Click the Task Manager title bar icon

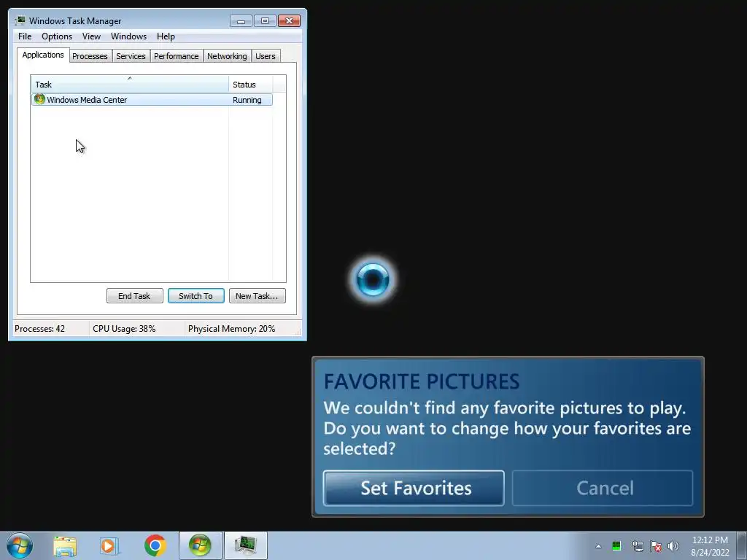[x=20, y=20]
